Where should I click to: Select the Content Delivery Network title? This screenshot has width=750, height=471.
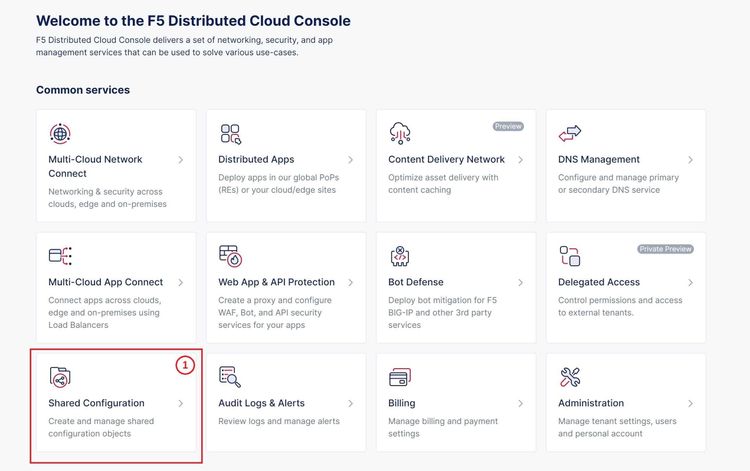446,160
